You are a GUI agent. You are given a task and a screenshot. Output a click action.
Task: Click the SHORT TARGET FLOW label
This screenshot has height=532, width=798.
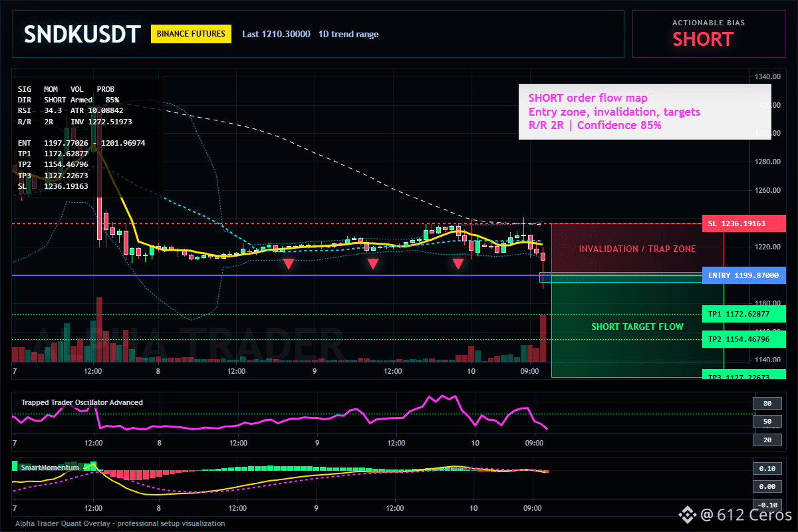coord(637,327)
